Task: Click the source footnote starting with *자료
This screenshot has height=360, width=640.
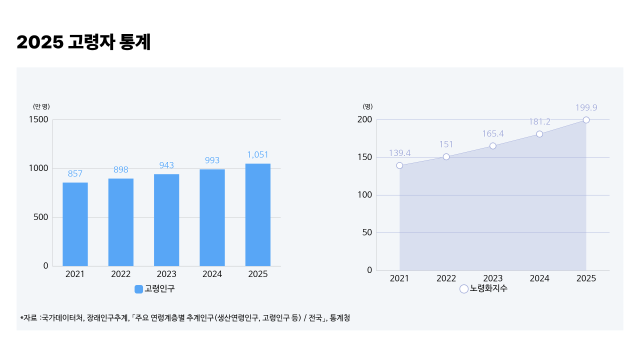Action: point(185,318)
